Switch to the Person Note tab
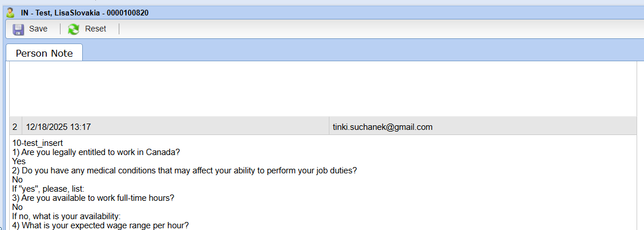The height and width of the screenshot is (230, 644). [x=44, y=53]
